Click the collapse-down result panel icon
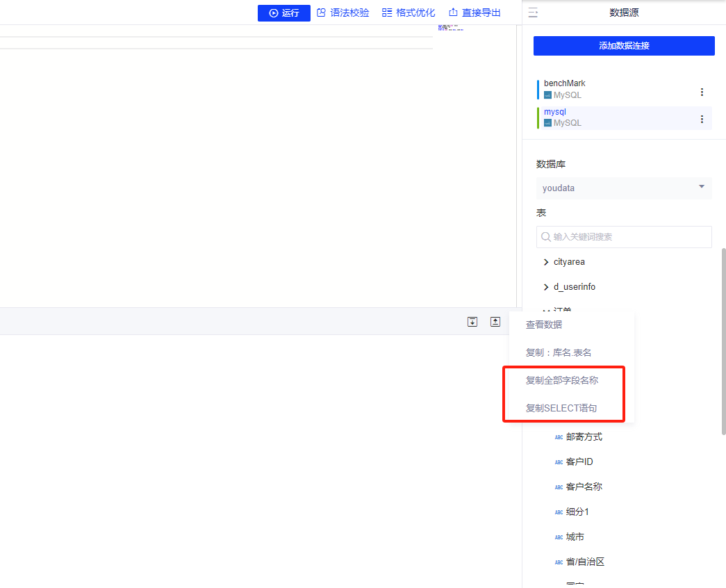The image size is (726, 588). 472,322
